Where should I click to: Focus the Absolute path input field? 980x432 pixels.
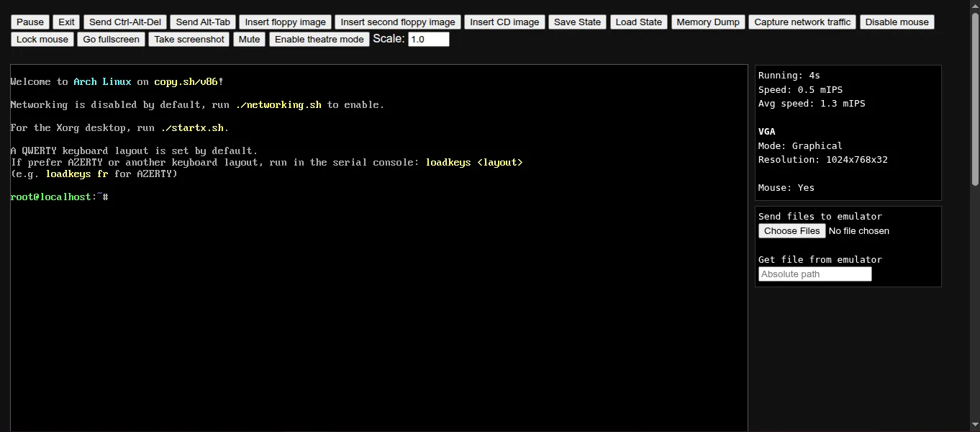815,274
